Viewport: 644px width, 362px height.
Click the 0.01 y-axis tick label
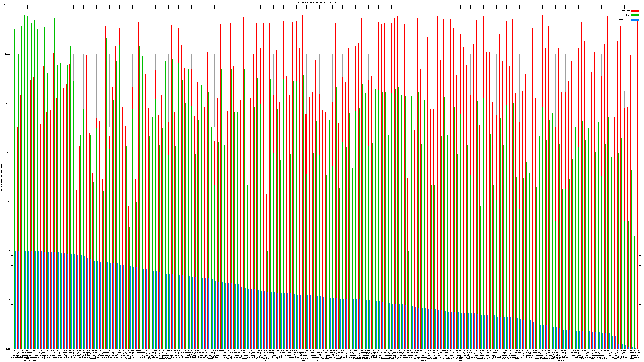tap(8, 349)
